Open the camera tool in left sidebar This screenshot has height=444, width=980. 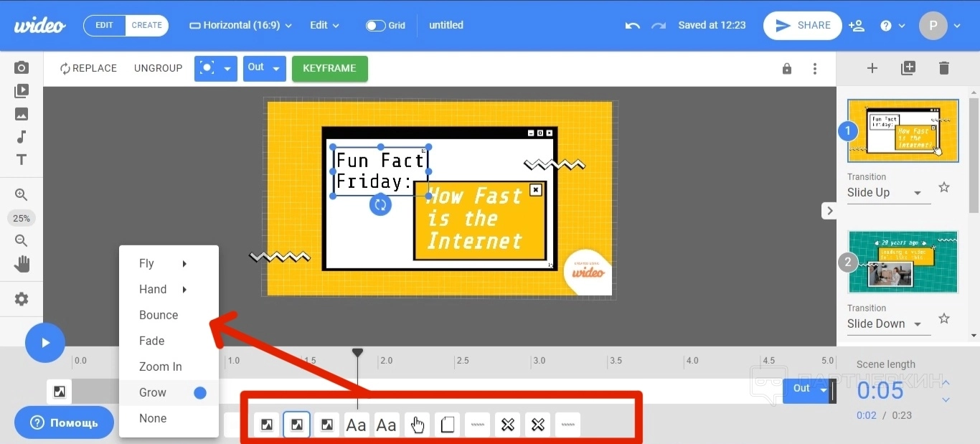coord(22,67)
